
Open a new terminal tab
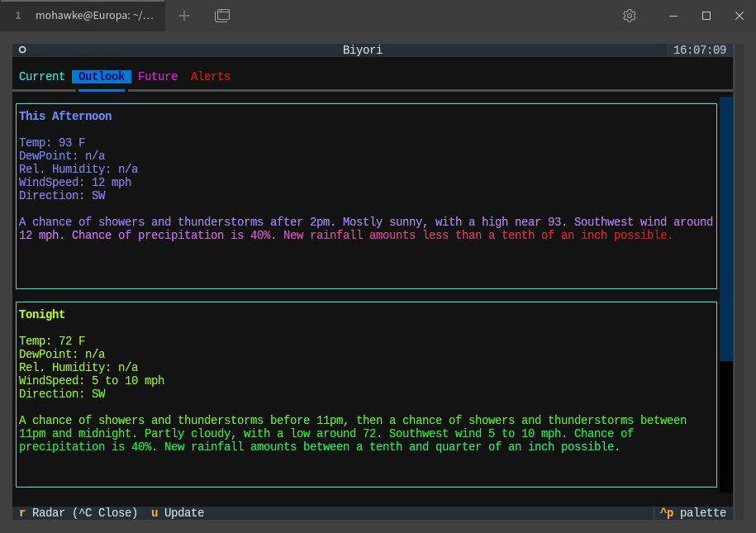pos(184,16)
